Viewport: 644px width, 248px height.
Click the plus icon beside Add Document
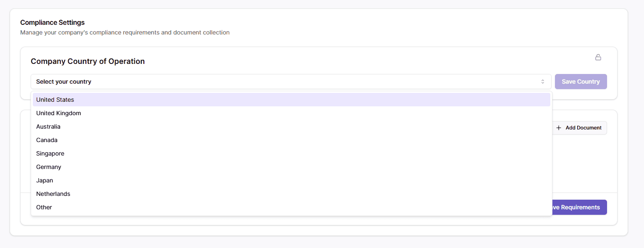559,128
